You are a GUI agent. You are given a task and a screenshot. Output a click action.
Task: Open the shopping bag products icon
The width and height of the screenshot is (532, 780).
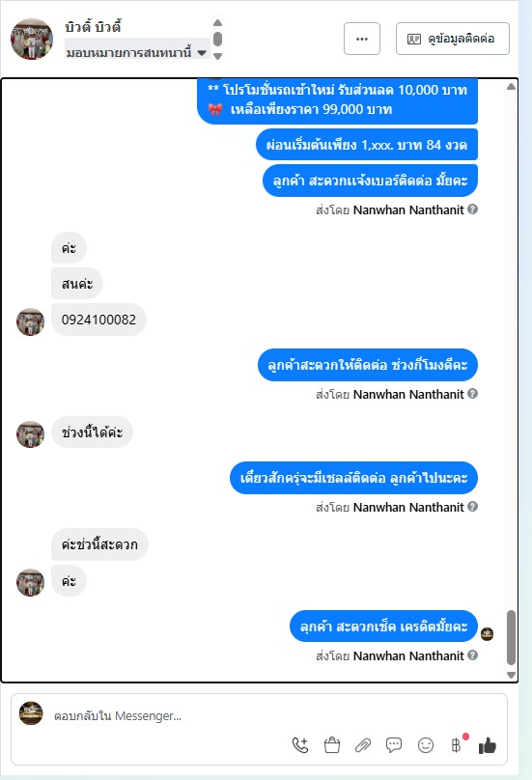coord(332,744)
